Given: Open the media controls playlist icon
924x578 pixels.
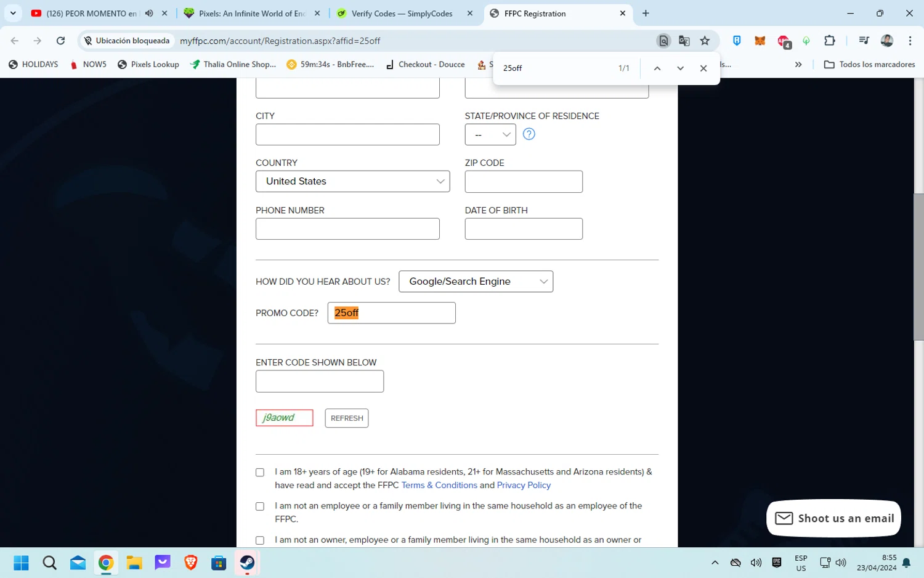Looking at the screenshot, I should coord(864,41).
